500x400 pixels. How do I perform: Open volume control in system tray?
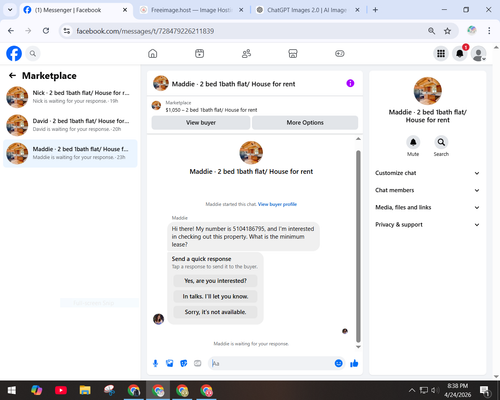pyautogui.click(x=435, y=390)
